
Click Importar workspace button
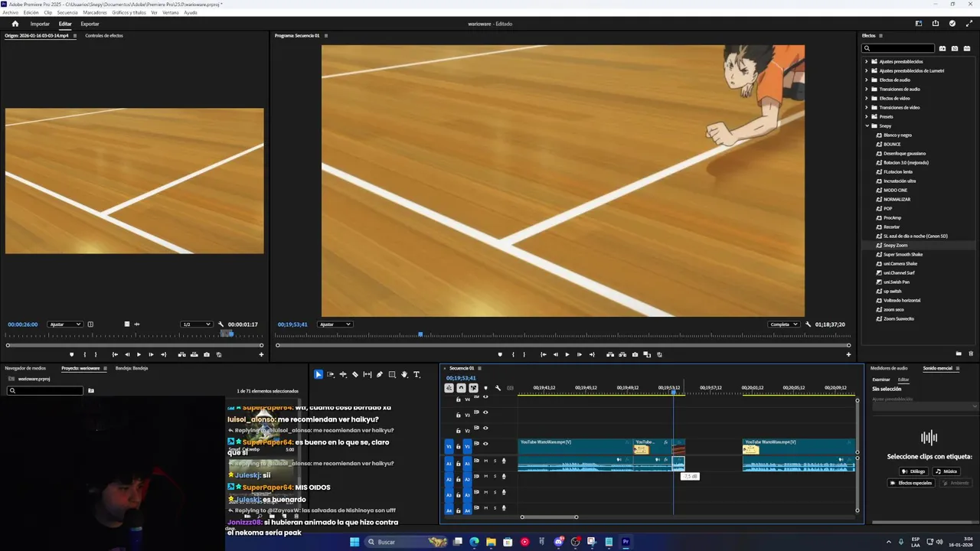tap(40, 24)
